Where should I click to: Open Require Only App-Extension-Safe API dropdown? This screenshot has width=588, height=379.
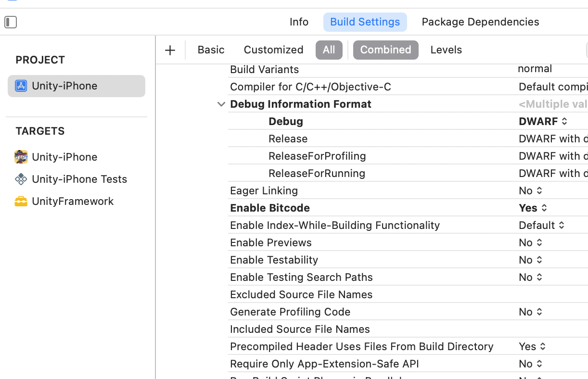pos(531,364)
